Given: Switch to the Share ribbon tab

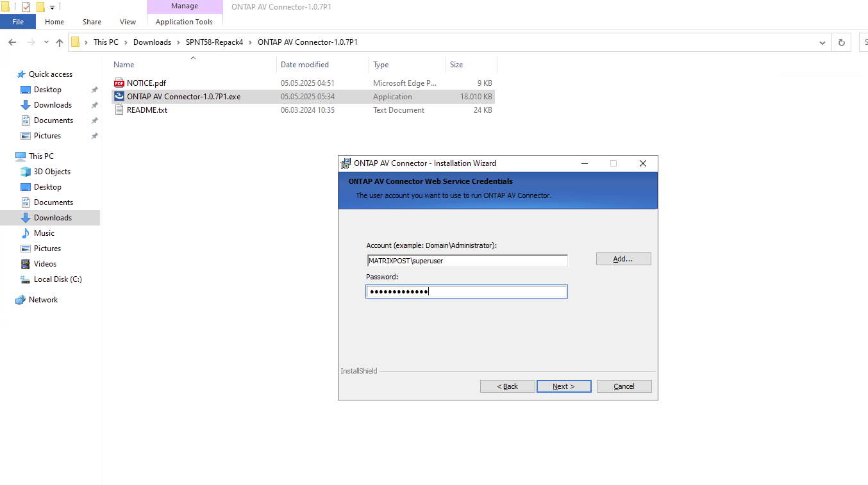Looking at the screenshot, I should (x=92, y=22).
